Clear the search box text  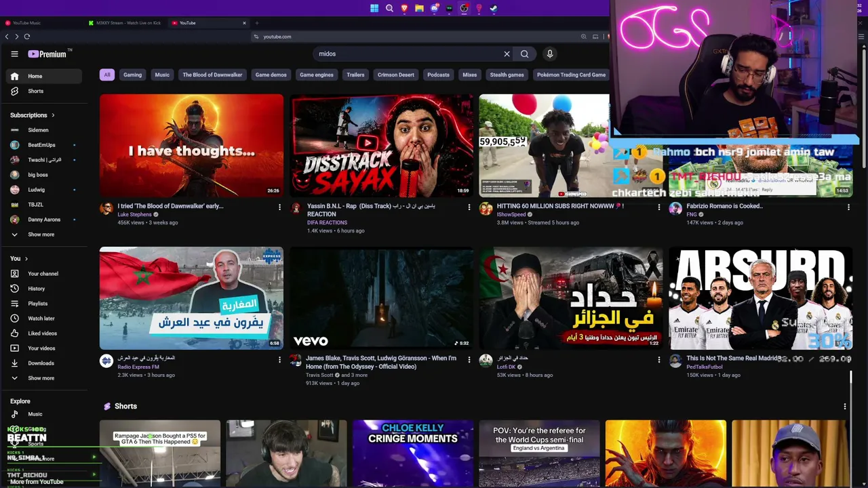[x=507, y=54]
